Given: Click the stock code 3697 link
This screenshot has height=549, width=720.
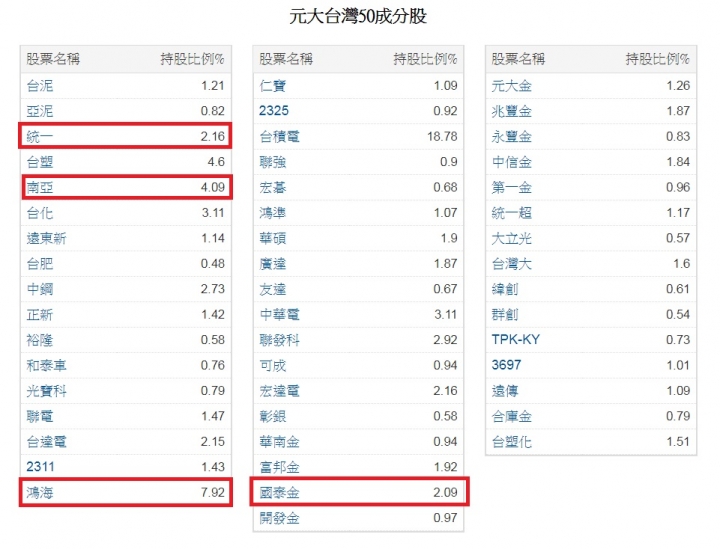Looking at the screenshot, I should click(x=506, y=365).
